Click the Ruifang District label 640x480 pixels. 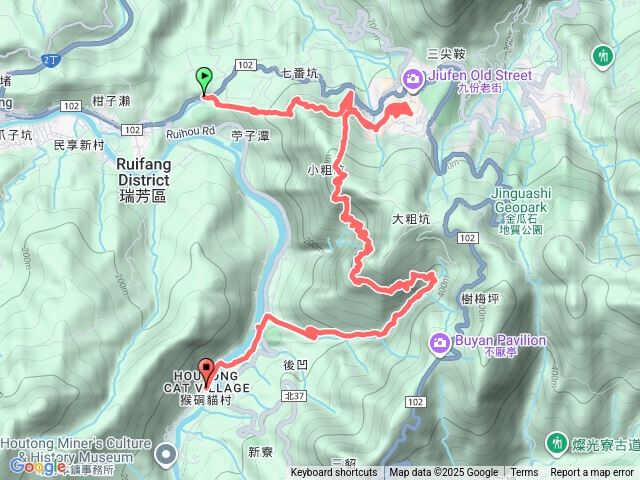143,180
